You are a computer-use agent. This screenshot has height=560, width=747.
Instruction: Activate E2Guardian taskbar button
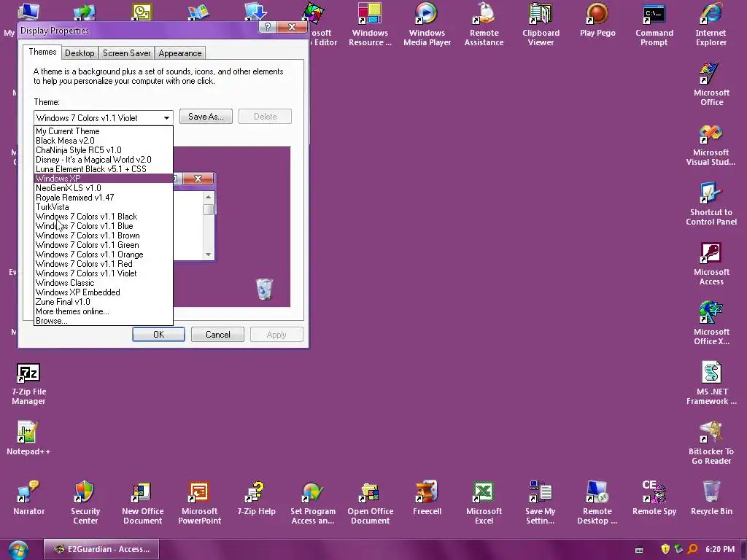click(x=101, y=549)
